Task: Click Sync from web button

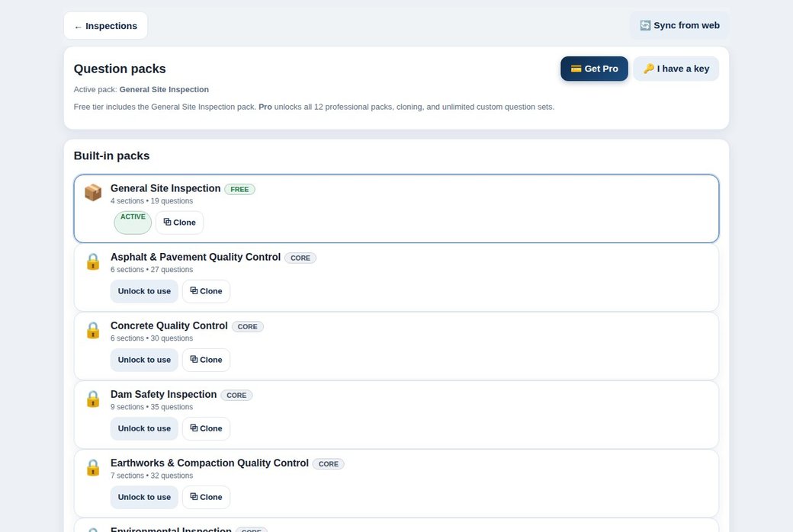Action: tap(679, 25)
